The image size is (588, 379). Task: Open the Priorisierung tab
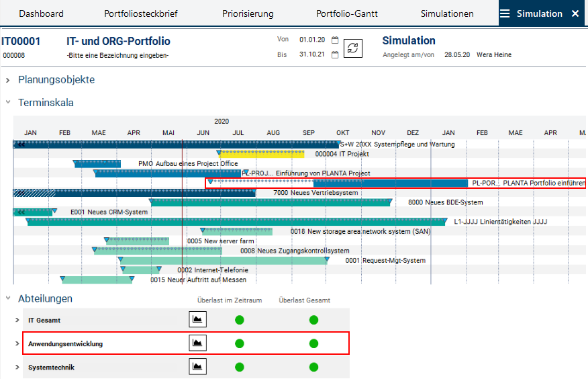coord(248,13)
